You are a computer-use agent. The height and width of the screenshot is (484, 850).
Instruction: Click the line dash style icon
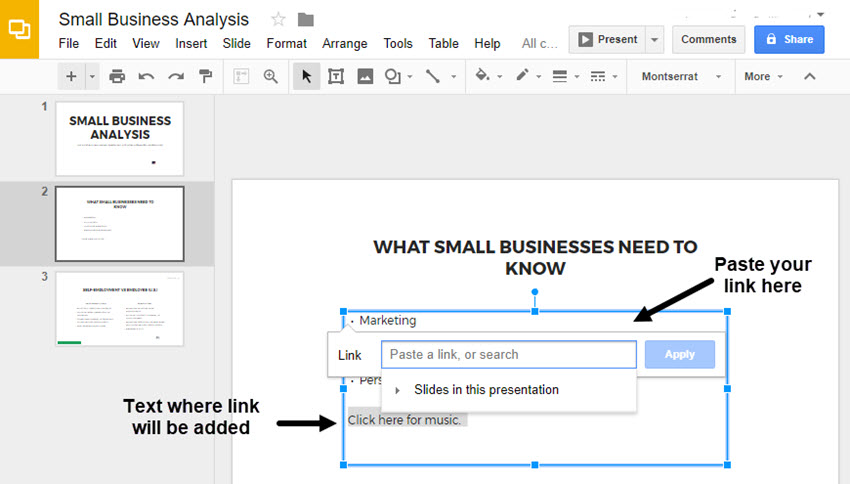click(x=598, y=76)
